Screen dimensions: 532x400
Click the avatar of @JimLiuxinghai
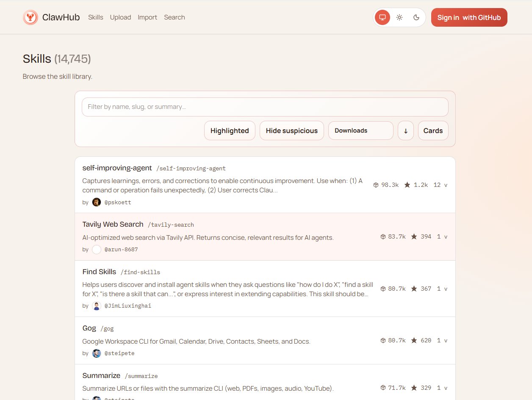click(97, 306)
